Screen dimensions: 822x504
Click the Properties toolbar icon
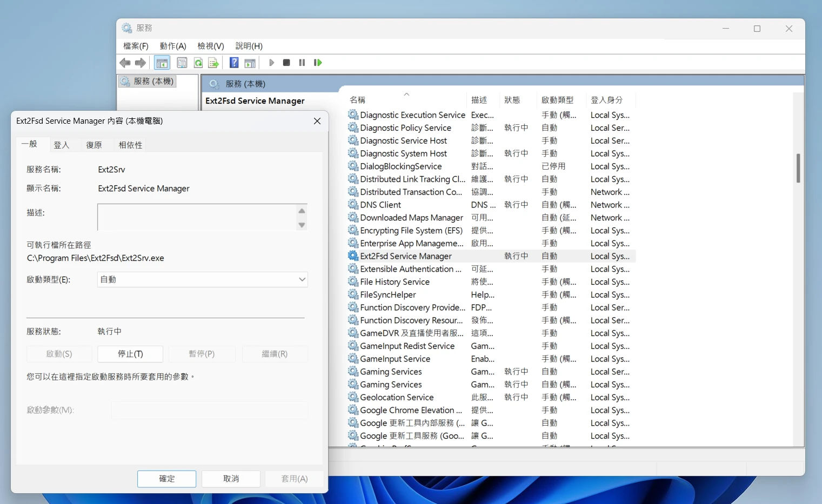pos(182,63)
